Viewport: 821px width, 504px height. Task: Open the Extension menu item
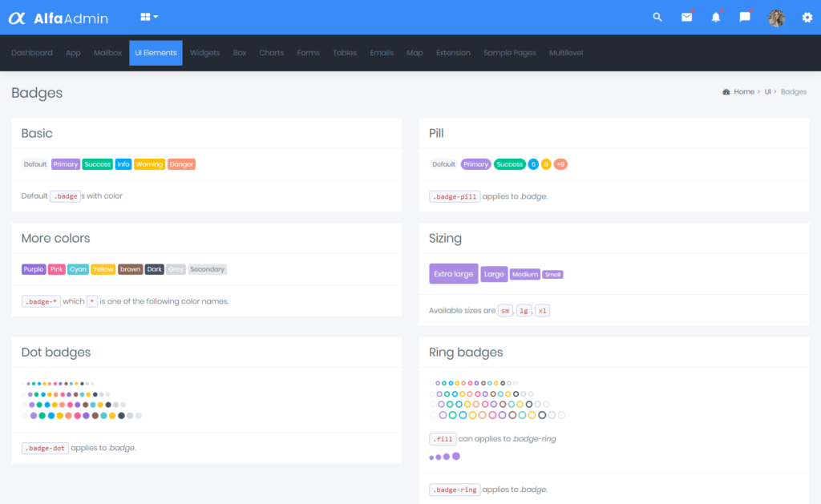[x=453, y=52]
